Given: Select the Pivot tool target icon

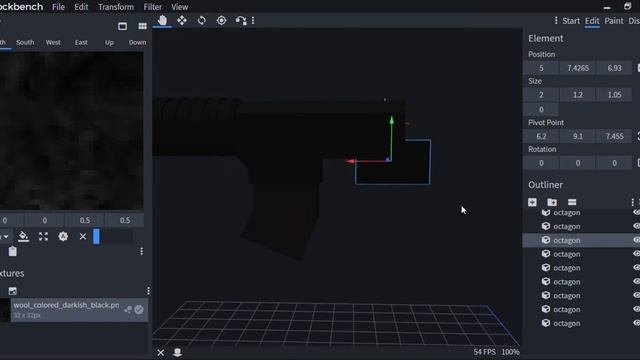Looking at the screenshot, I should pyautogui.click(x=221, y=20).
